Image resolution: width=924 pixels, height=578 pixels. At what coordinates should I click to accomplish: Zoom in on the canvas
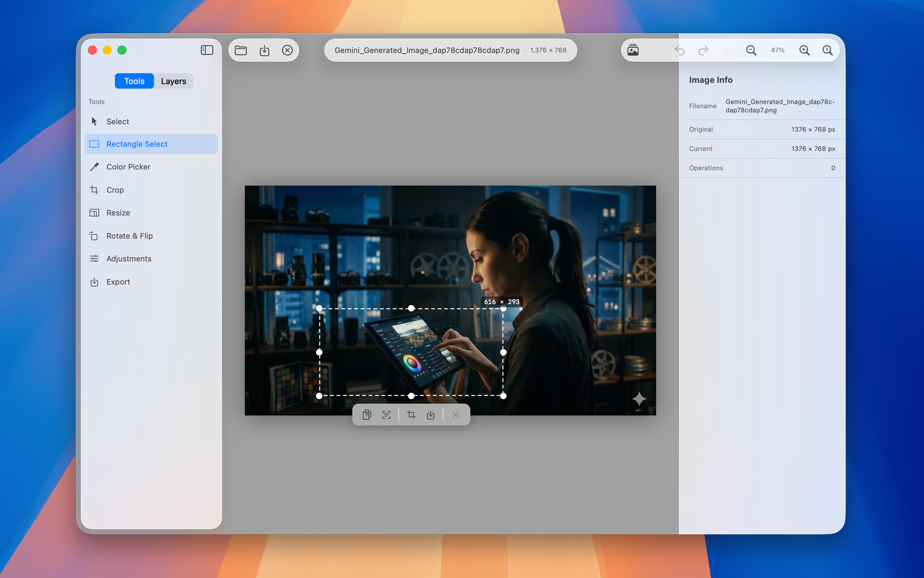804,50
